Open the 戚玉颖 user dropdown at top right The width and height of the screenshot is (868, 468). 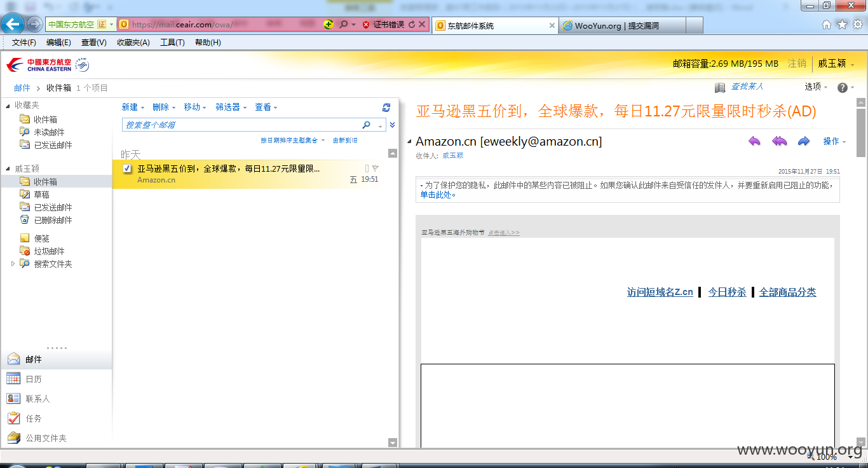coord(836,64)
